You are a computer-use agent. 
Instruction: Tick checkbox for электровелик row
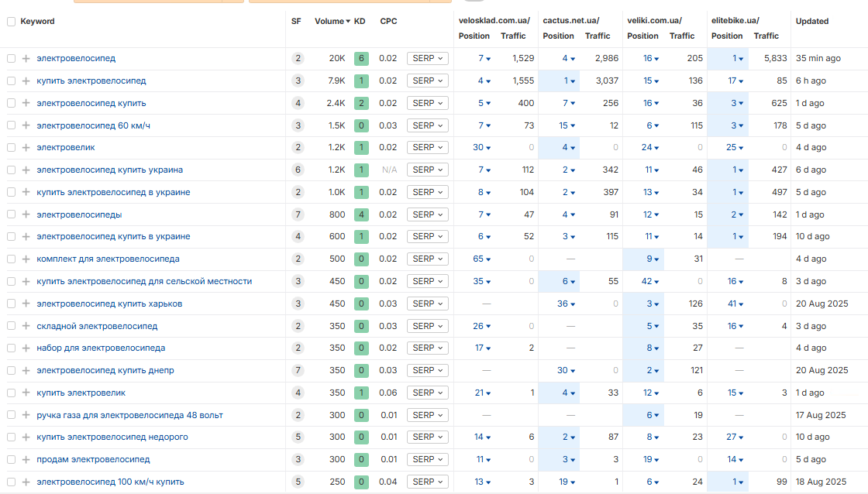click(x=11, y=148)
